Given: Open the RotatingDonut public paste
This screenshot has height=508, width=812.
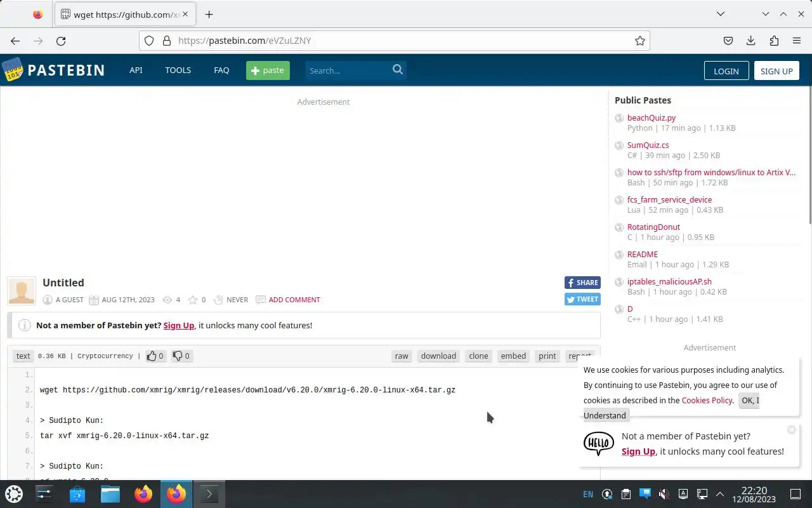Looking at the screenshot, I should (x=653, y=227).
